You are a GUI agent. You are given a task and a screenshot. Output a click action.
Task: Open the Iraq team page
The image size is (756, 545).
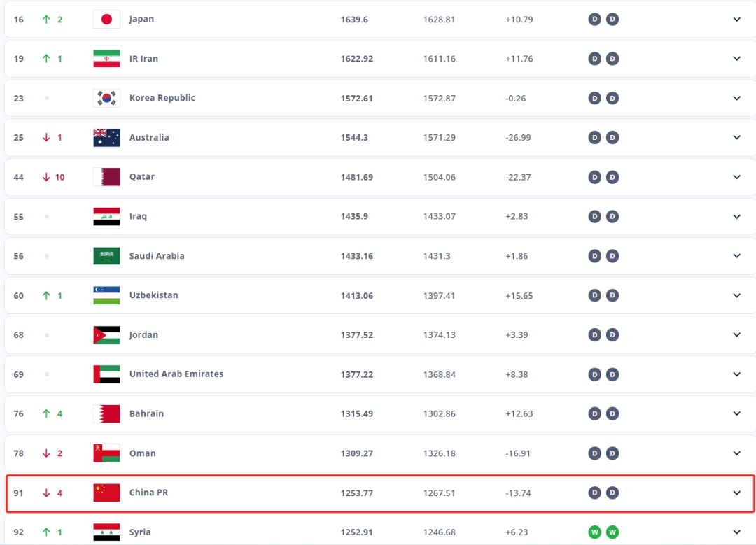(137, 216)
